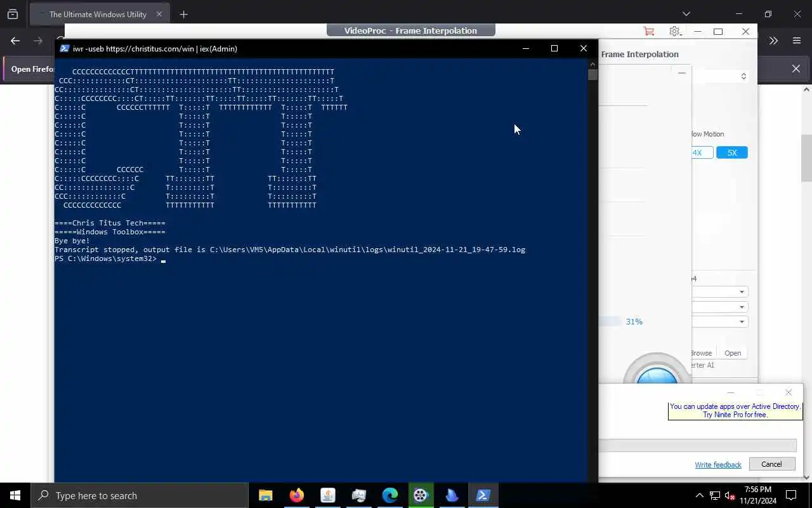This screenshot has height=508, width=812.
Task: Open network status tray icon
Action: (715, 495)
